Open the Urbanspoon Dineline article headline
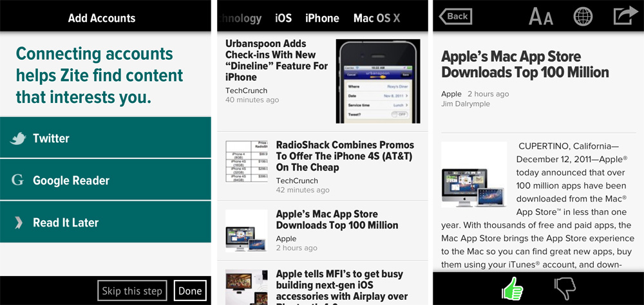 tap(276, 60)
